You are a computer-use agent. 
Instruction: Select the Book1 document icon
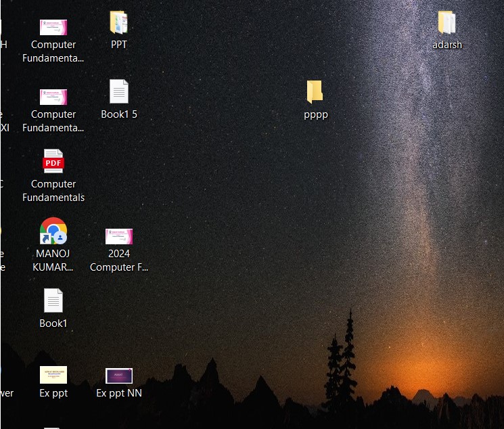[53, 300]
